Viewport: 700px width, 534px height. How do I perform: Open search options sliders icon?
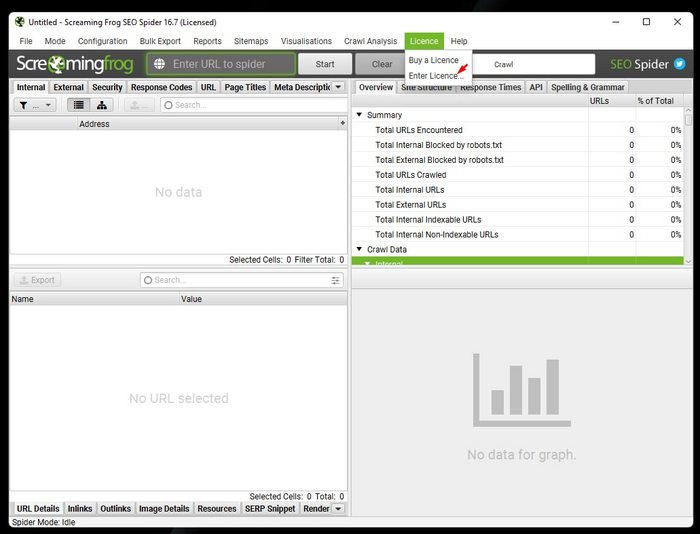click(x=335, y=280)
